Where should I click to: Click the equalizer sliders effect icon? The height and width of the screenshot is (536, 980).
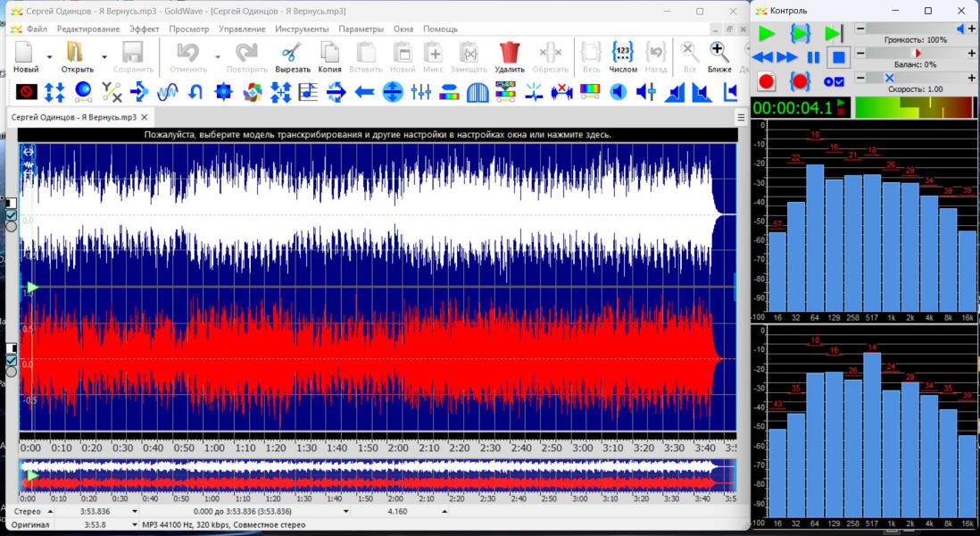[x=421, y=91]
